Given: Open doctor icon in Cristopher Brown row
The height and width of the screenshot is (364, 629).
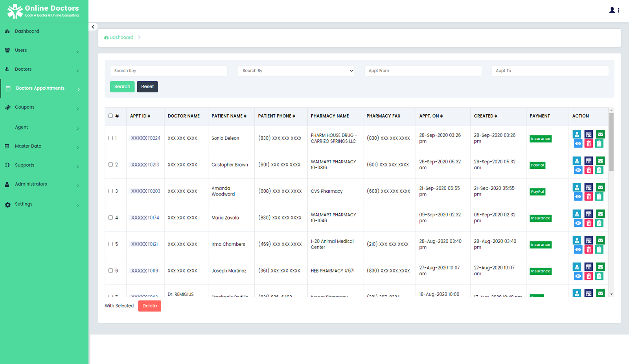Looking at the screenshot, I should [577, 161].
